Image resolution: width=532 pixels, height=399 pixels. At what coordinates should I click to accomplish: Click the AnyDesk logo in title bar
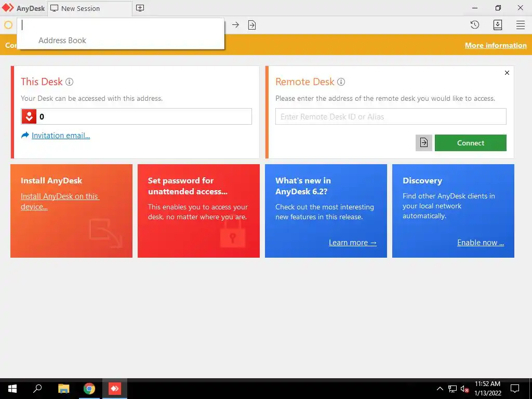pyautogui.click(x=8, y=8)
